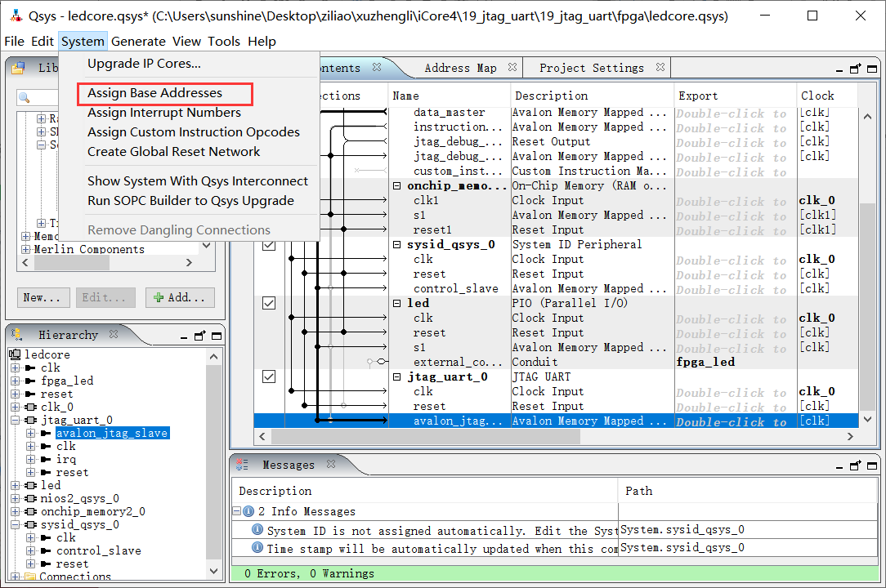Toggle the sysid_qsys_0 component checkbox

[268, 244]
